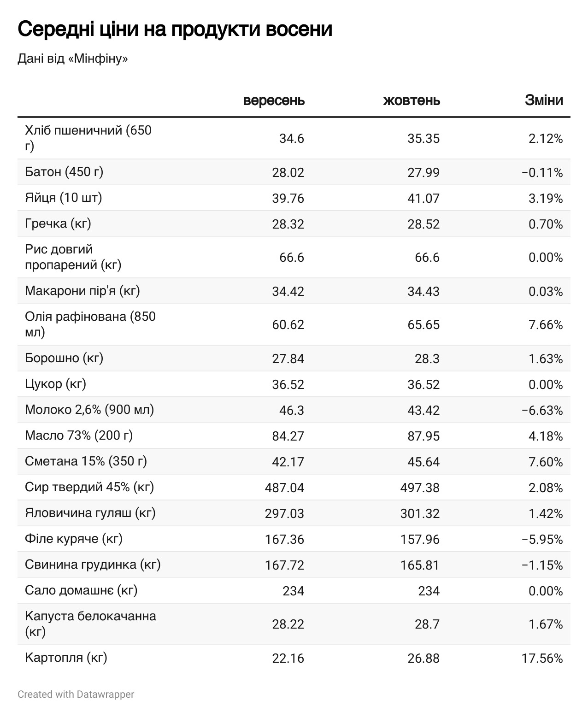The height and width of the screenshot is (718, 588).
Task: Click the 'Created with Datawrapper' link
Action: [76, 694]
